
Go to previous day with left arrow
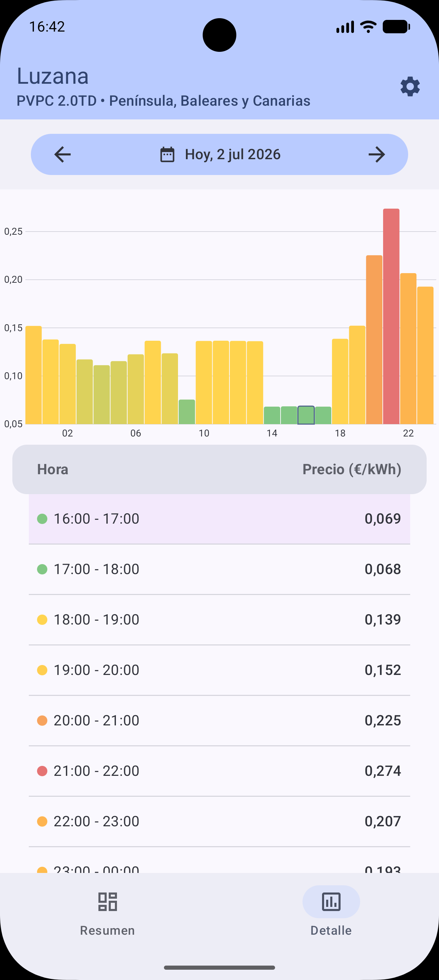63,154
